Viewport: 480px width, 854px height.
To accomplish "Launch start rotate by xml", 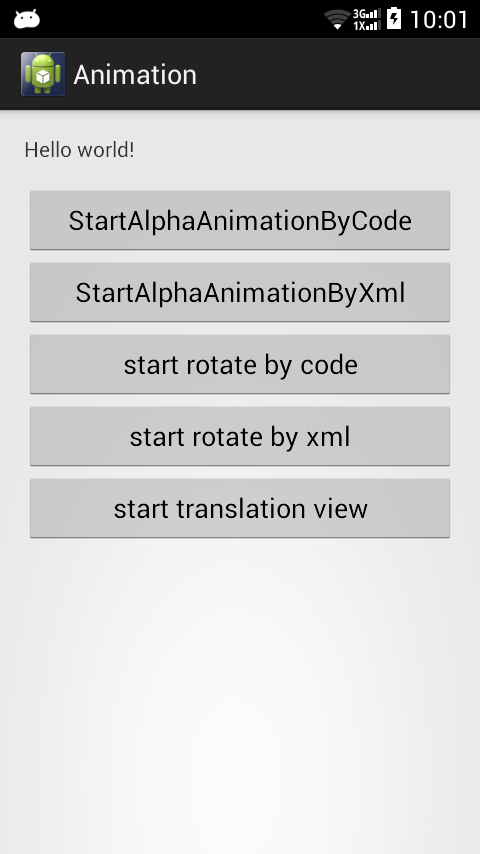I will [240, 436].
